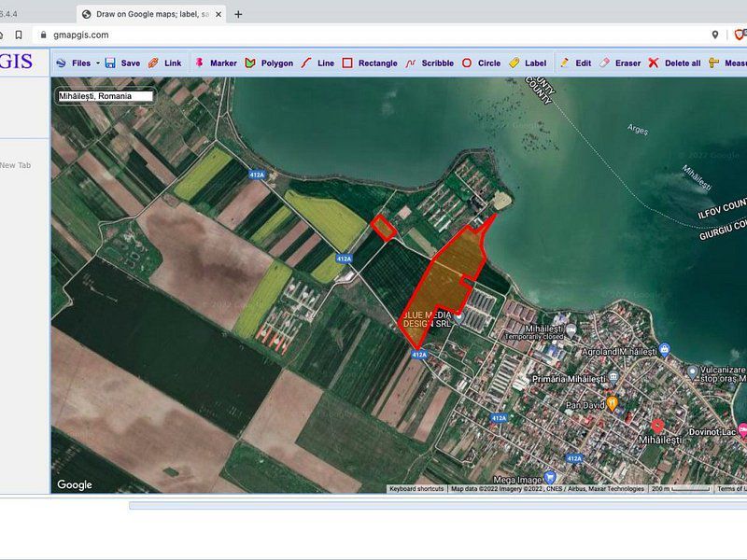The width and height of the screenshot is (747, 560).
Task: Activate the Eraser tool
Action: tap(619, 63)
